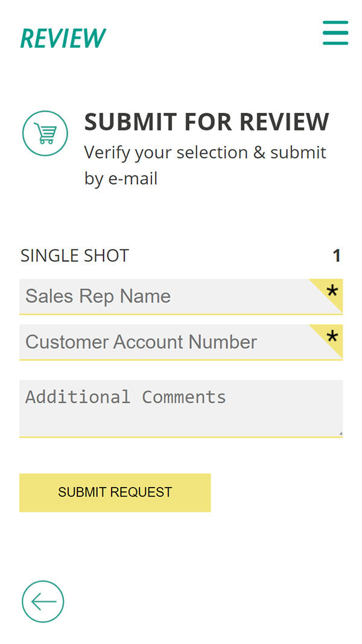362x644 pixels.
Task: Click the 'Additional Comments' placeholder text
Action: click(125, 397)
